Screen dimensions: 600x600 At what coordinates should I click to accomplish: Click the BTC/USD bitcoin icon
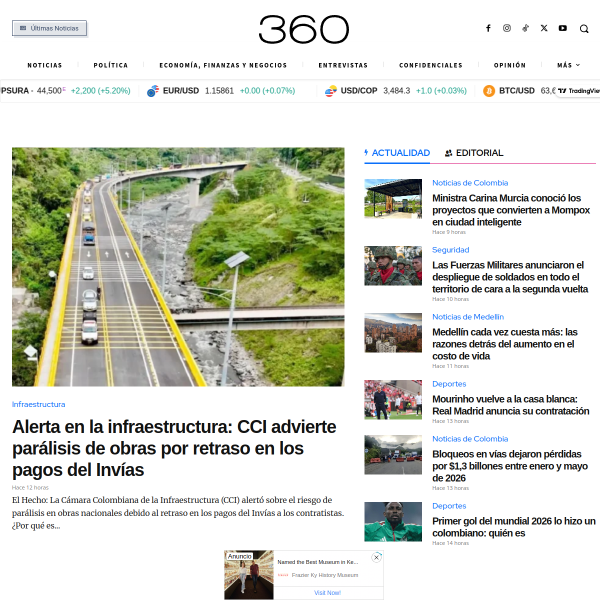pyautogui.click(x=489, y=91)
